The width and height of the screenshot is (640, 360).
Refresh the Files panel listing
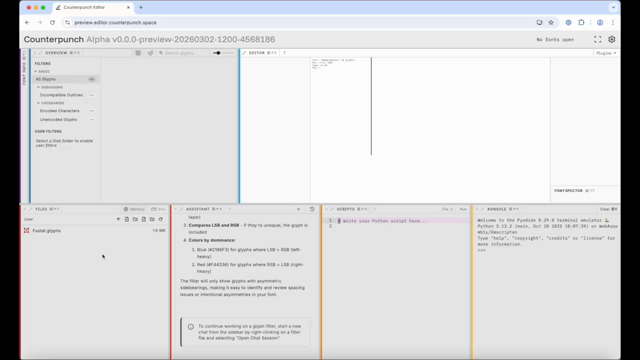tap(161, 219)
